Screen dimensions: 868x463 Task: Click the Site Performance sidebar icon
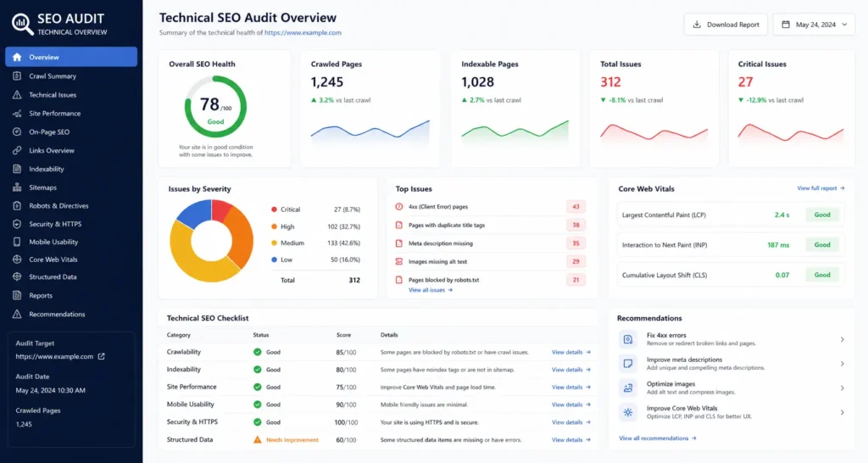pos(17,114)
